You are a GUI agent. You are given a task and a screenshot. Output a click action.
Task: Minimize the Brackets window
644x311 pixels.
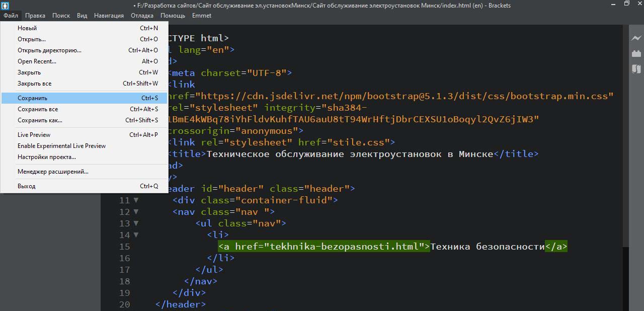coord(613,4)
